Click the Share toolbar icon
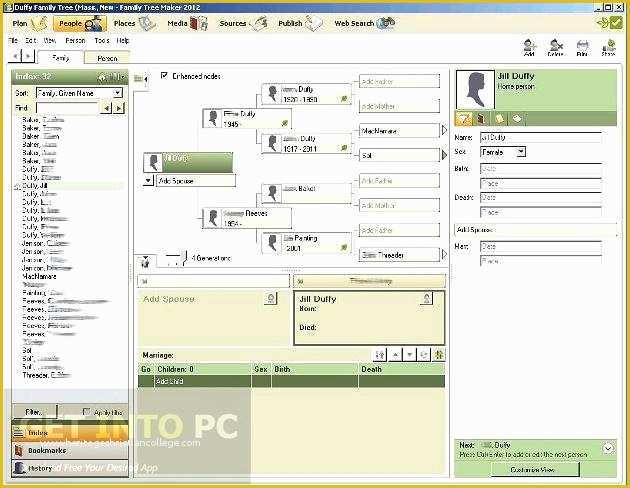 (x=608, y=47)
